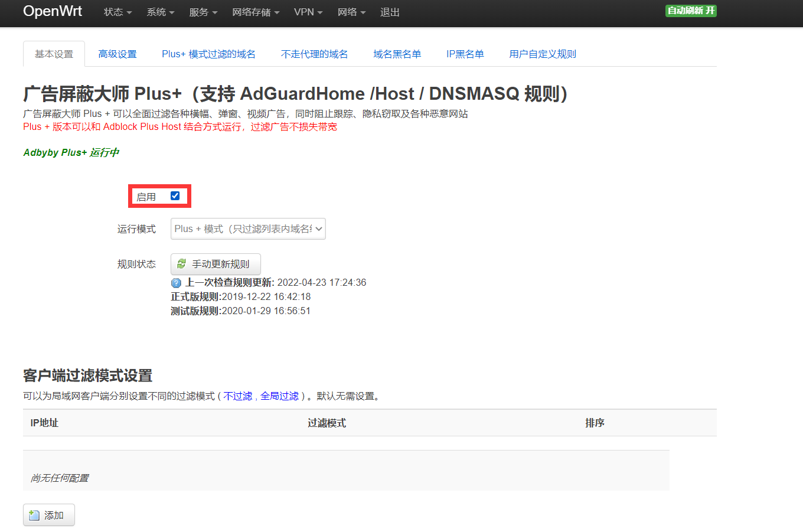
Task: Open the IP黑名单 tab
Action: pos(465,54)
